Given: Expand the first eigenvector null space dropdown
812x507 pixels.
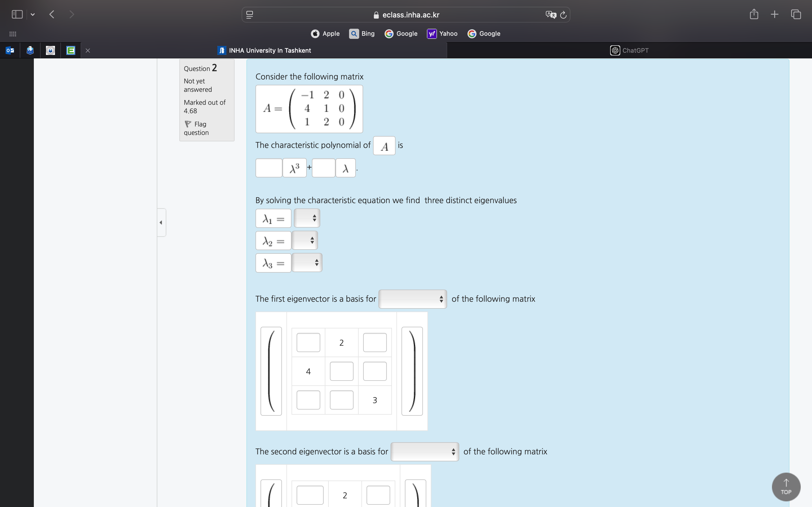Looking at the screenshot, I should tap(412, 299).
